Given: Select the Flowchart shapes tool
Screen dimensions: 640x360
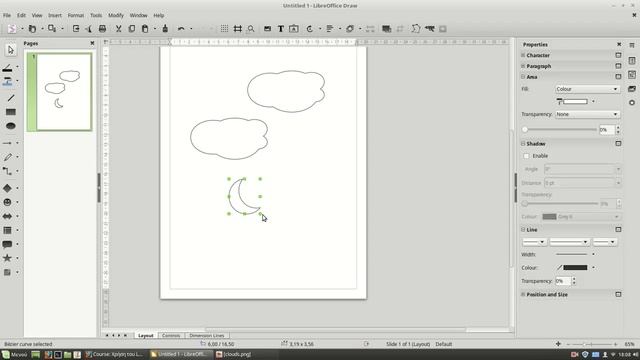Looking at the screenshot, I should pyautogui.click(x=7, y=230).
